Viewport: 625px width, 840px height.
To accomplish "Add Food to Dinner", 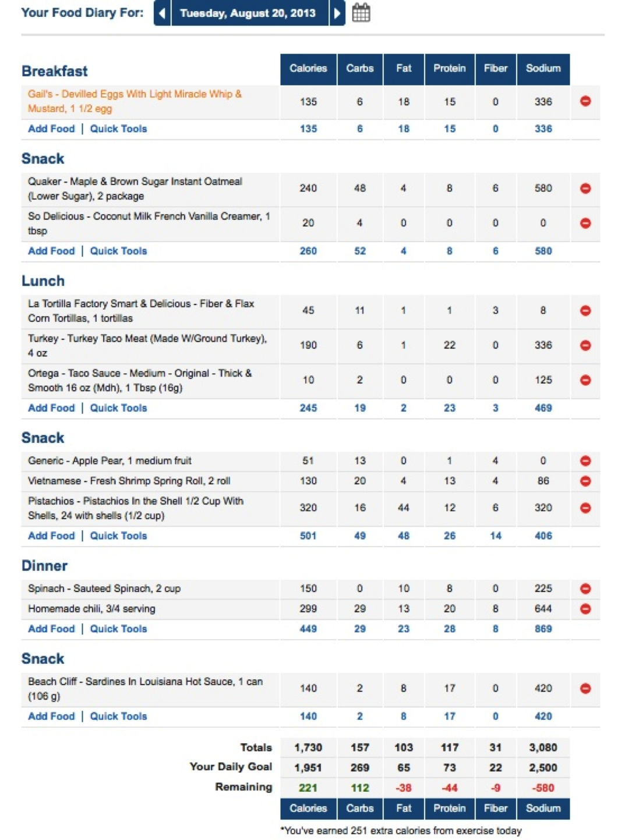I will tap(51, 629).
